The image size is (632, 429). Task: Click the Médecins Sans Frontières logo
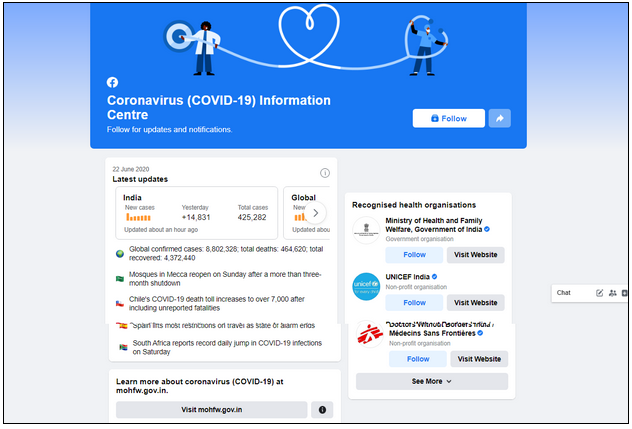(x=370, y=335)
